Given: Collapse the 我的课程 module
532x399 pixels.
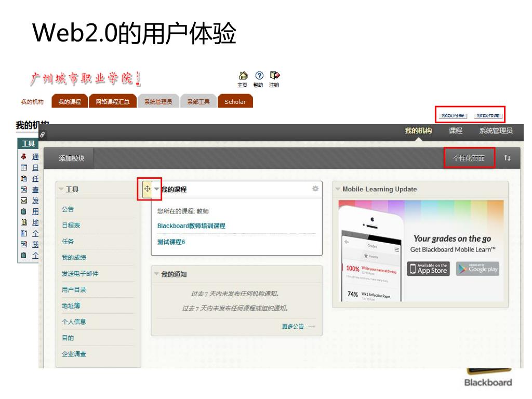Looking at the screenshot, I should pos(156,189).
